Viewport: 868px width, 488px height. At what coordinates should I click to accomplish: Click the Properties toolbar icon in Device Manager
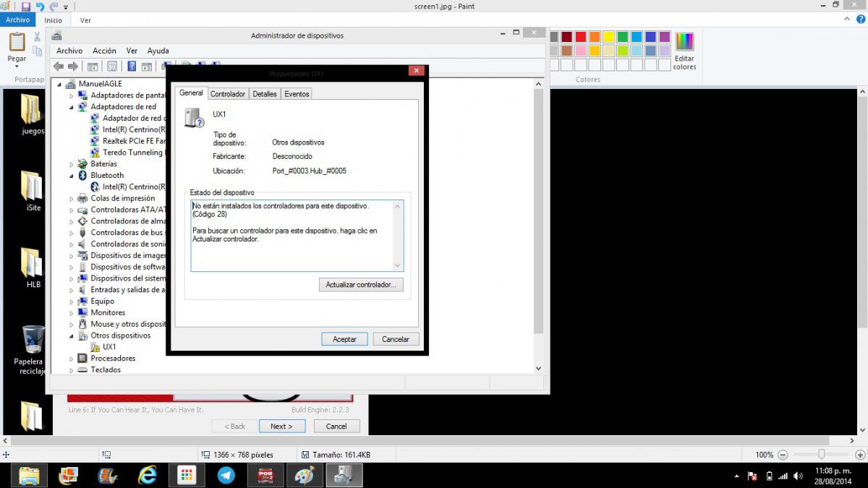112,66
